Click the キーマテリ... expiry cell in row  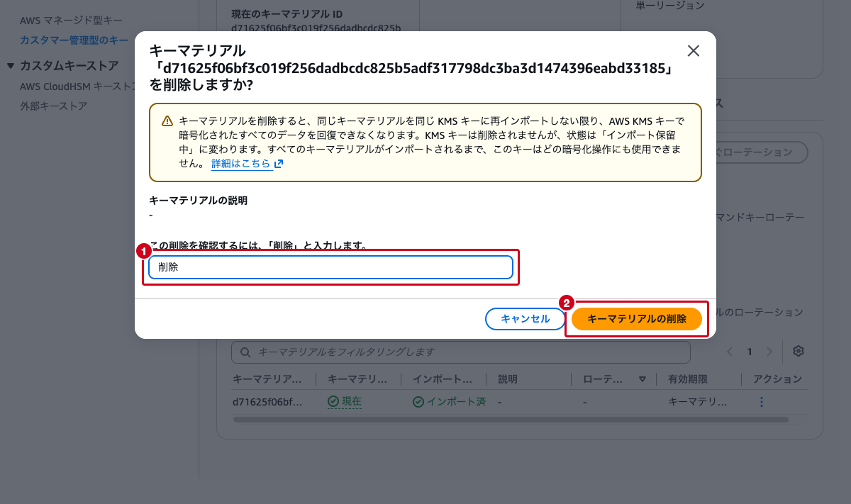click(698, 402)
